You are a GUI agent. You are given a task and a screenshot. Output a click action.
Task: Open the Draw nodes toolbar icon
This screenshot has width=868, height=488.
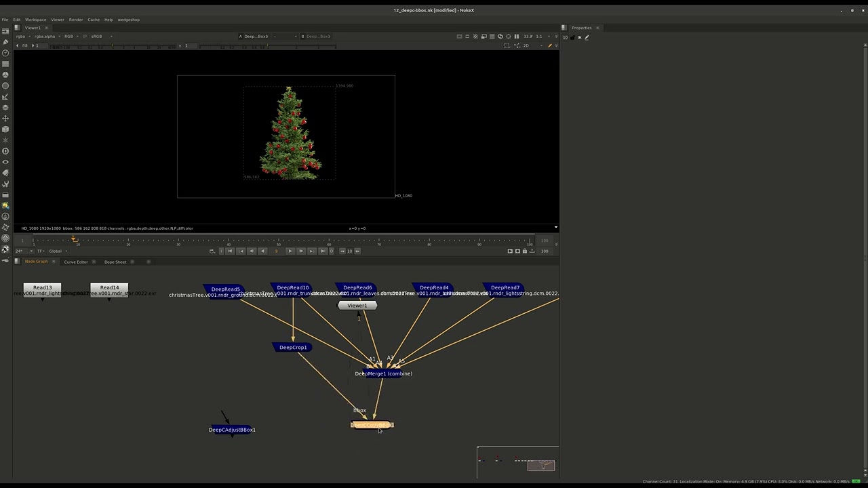coord(5,42)
